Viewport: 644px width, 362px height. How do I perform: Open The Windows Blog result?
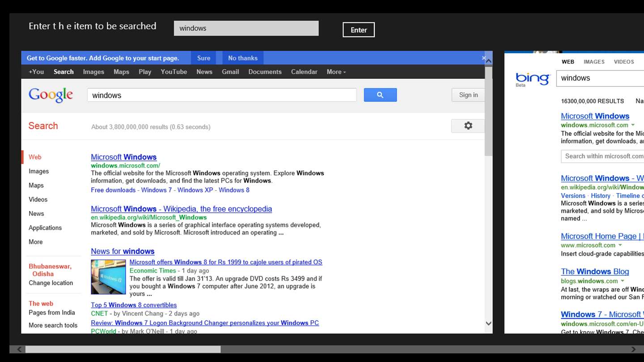(595, 272)
